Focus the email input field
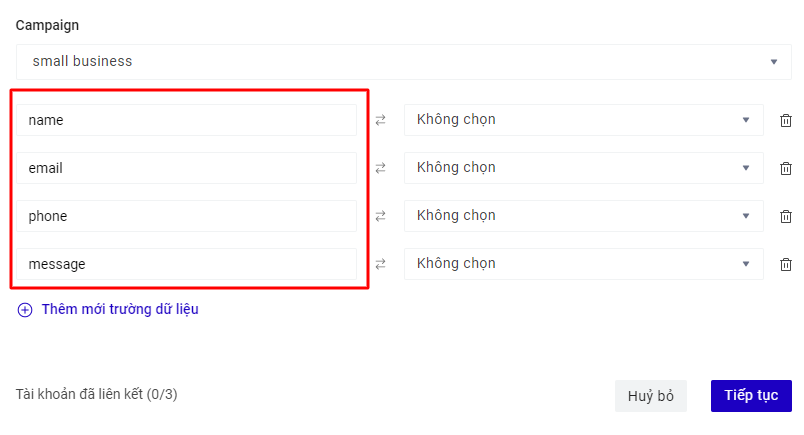Image resolution: width=804 pixels, height=435 pixels. (186, 168)
